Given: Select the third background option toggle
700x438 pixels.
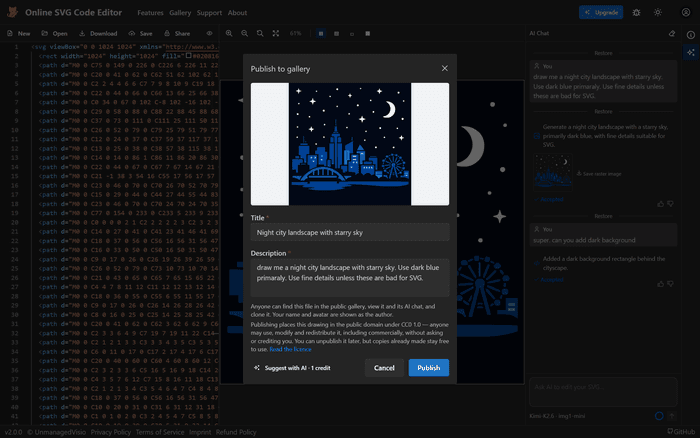Looking at the screenshot, I should [x=352, y=33].
